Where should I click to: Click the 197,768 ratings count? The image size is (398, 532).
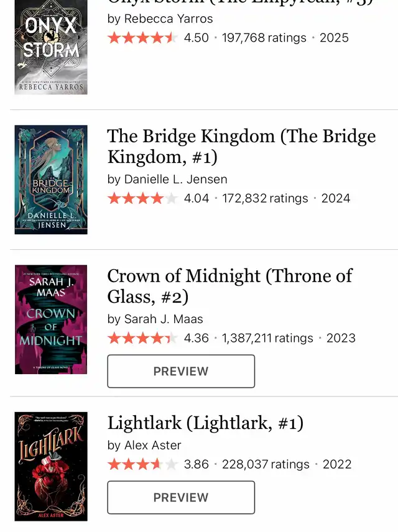(264, 38)
